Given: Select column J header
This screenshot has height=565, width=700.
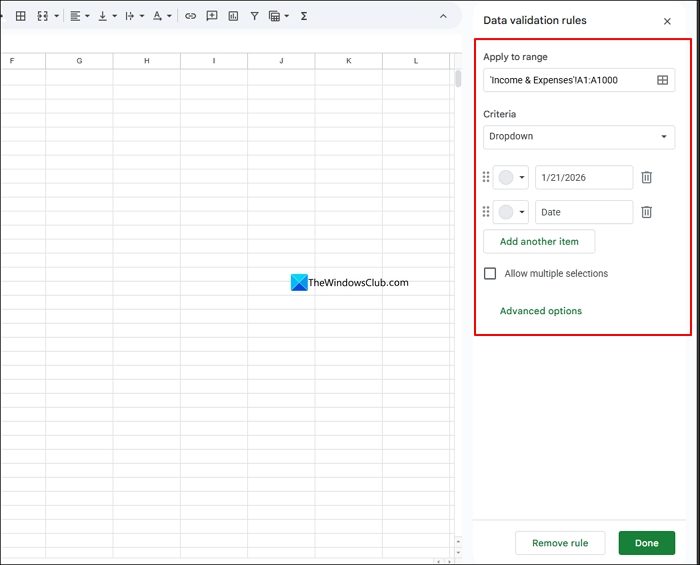Looking at the screenshot, I should 281,61.
